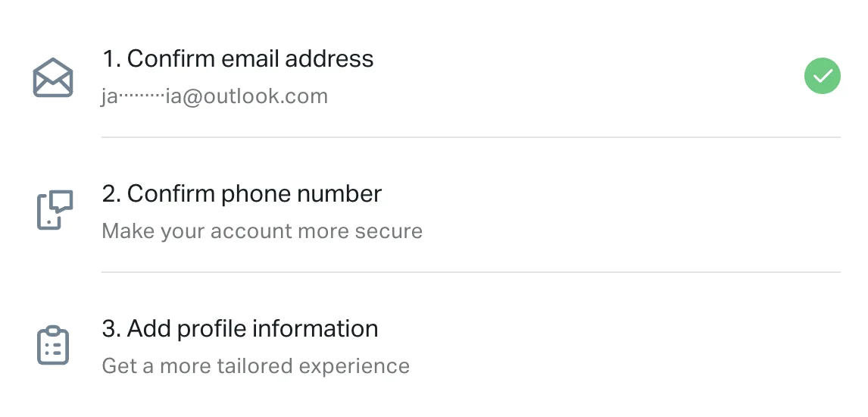The height and width of the screenshot is (417, 868).
Task: Click step number "2." before Confirm phone
Action: [111, 194]
